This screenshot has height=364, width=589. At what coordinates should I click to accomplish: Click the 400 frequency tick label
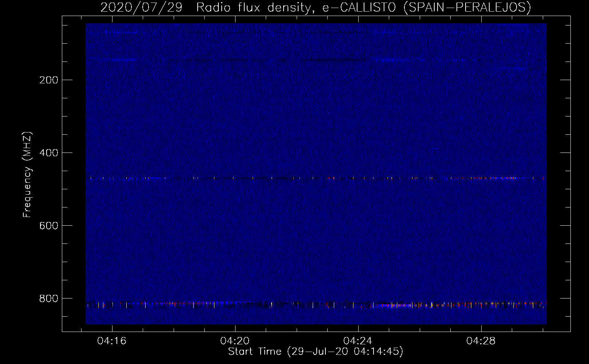(49, 153)
